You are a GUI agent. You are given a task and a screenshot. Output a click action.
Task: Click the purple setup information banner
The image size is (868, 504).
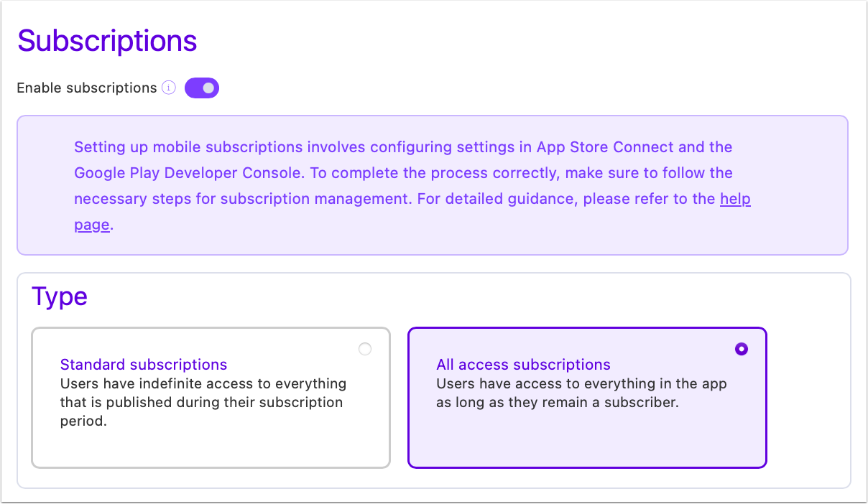pyautogui.click(x=433, y=185)
